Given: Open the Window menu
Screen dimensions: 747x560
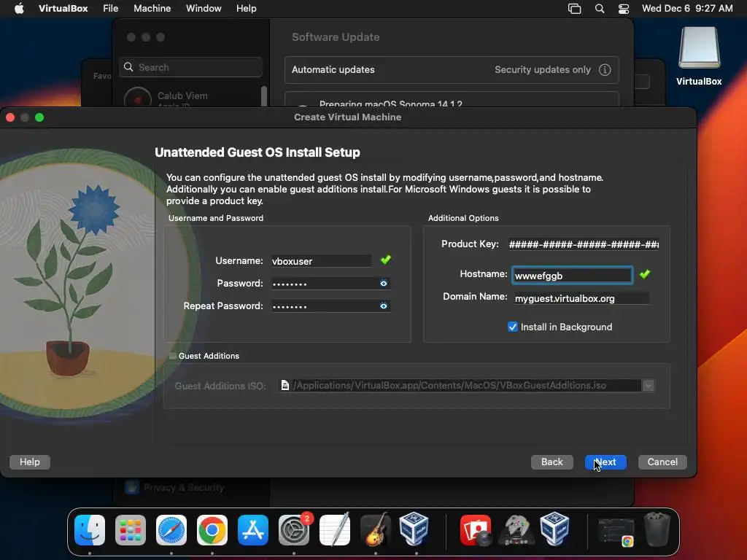Looking at the screenshot, I should coord(204,8).
